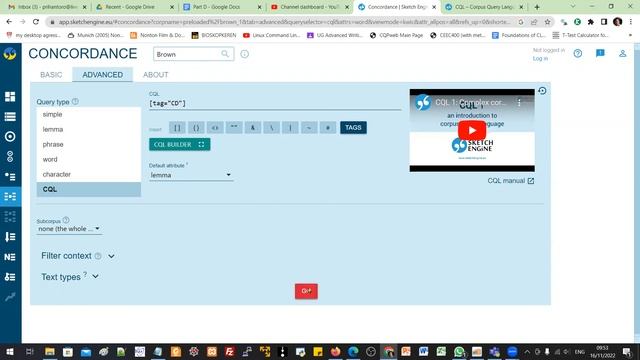Open the numbered list icon above the trends icon
The height and width of the screenshot is (360, 640).
(x=10, y=277)
